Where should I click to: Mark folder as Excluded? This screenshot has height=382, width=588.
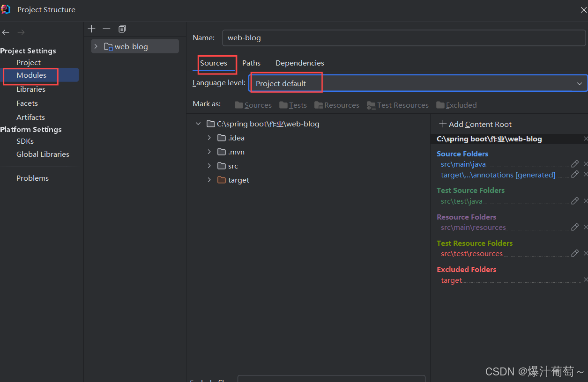(x=456, y=105)
